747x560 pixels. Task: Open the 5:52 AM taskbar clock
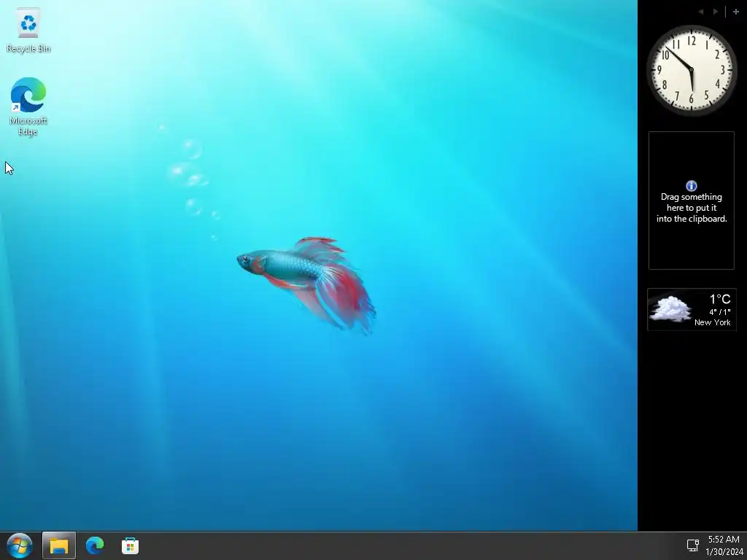(x=723, y=540)
